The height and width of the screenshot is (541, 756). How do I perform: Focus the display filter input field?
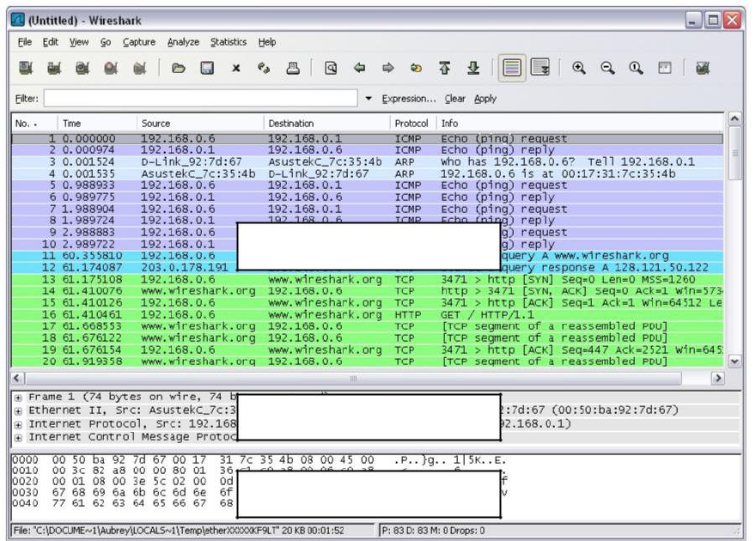click(200, 98)
